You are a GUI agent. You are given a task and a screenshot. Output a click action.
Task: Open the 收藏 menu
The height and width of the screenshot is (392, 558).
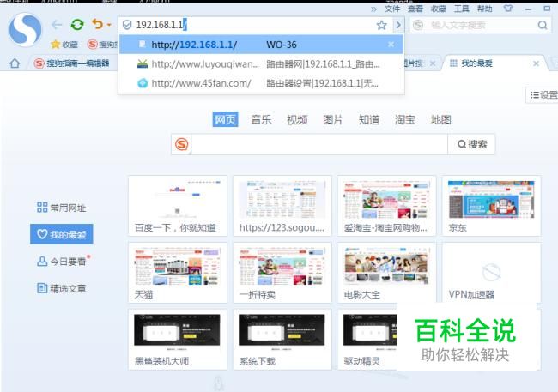pyautogui.click(x=439, y=9)
